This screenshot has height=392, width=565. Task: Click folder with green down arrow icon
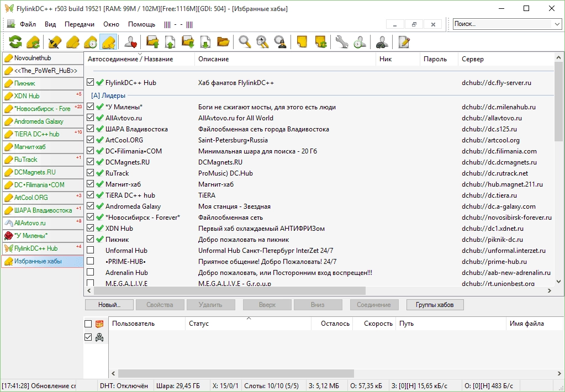[x=188, y=42]
